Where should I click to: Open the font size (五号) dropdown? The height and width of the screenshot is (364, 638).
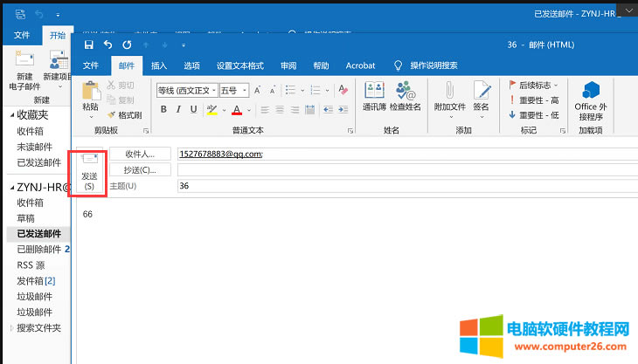[x=244, y=90]
